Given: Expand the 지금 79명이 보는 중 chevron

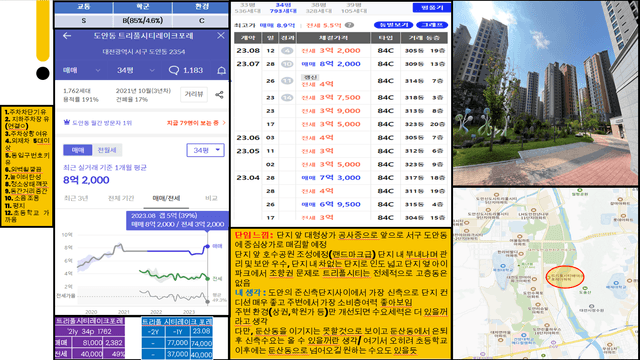Looking at the screenshot, I should pyautogui.click(x=224, y=122).
